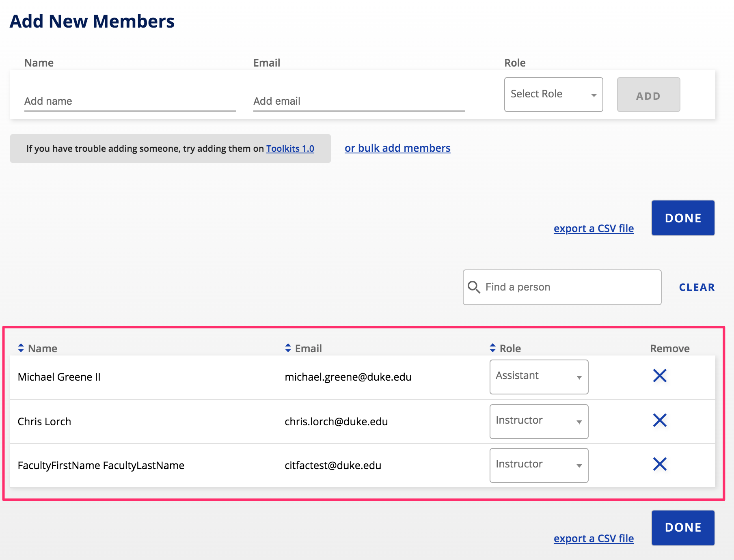The image size is (734, 560).
Task: Sort members by Role column arrows
Action: coord(492,348)
